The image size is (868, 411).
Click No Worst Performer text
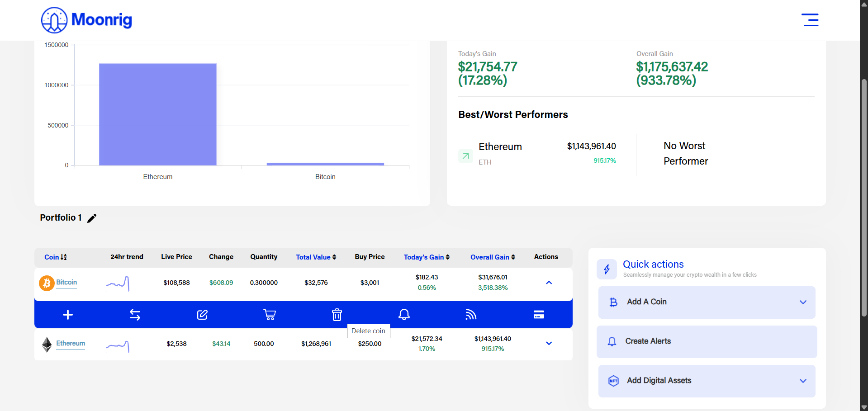tap(686, 154)
